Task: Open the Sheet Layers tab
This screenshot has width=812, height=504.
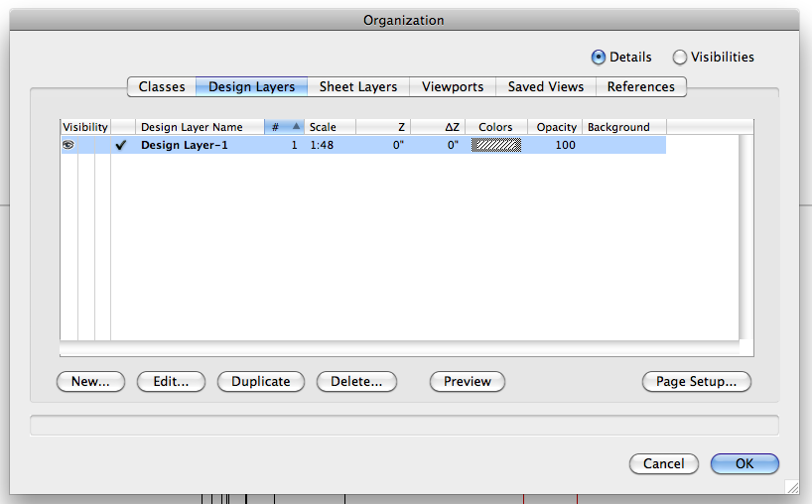Action: 357,87
